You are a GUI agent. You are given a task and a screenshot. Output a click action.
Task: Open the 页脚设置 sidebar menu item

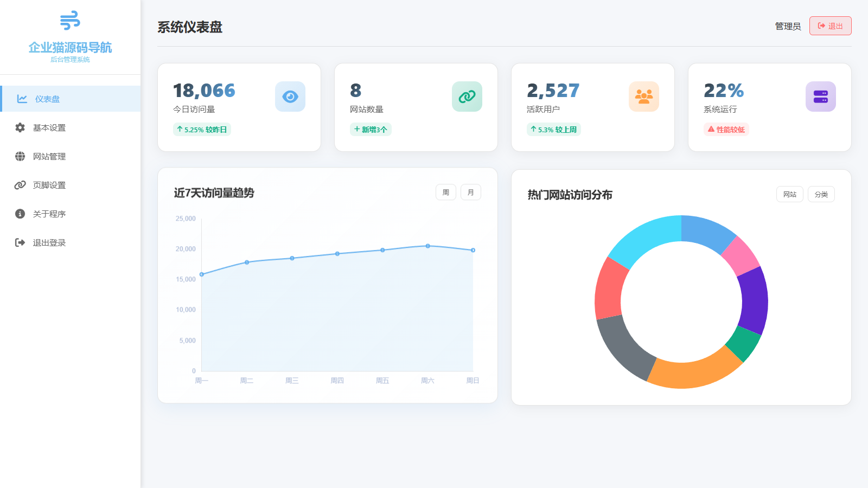click(x=49, y=185)
